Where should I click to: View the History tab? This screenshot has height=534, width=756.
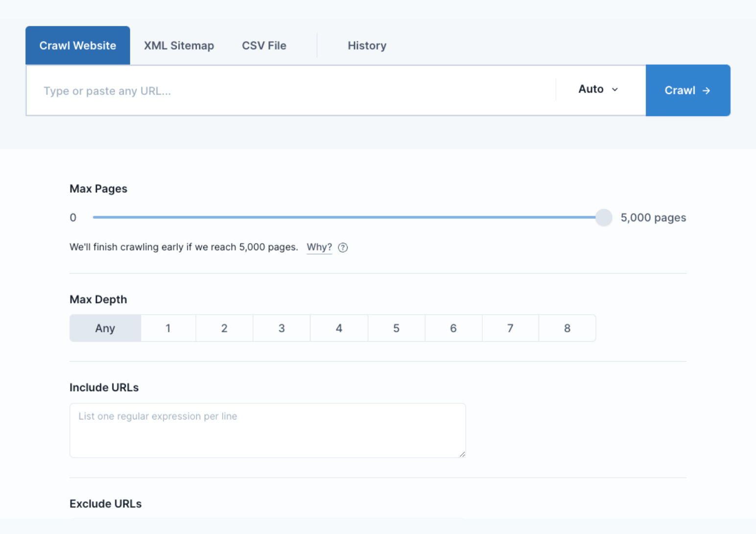point(367,45)
